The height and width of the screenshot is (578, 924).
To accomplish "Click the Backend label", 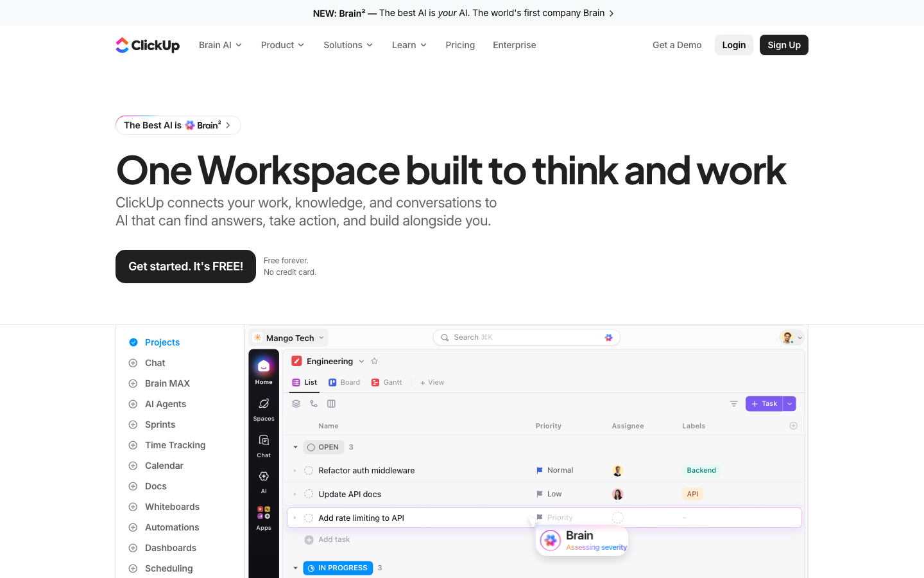I will pos(701,470).
